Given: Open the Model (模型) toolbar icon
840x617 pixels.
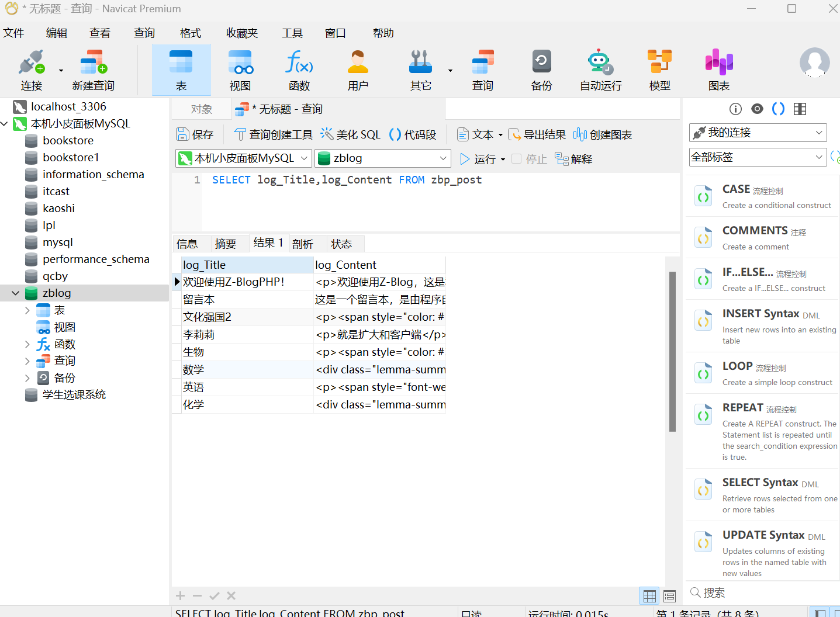Looking at the screenshot, I should pos(660,70).
